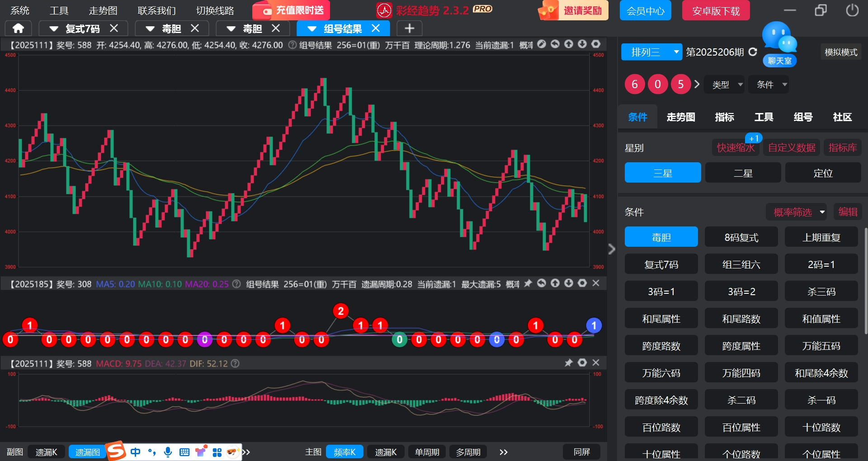Toggle the 组三组六 condition

741,264
